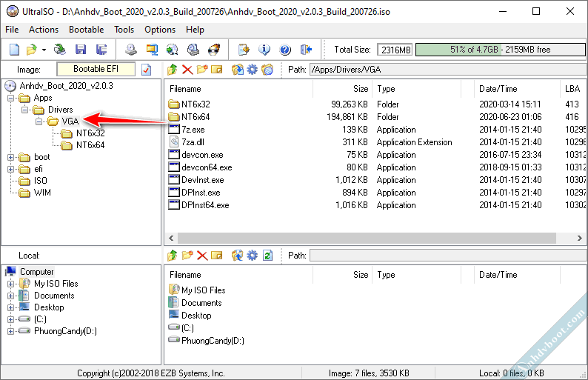This screenshot has width=588, height=380.
Task: Open the Bootable menu
Action: coord(86,30)
